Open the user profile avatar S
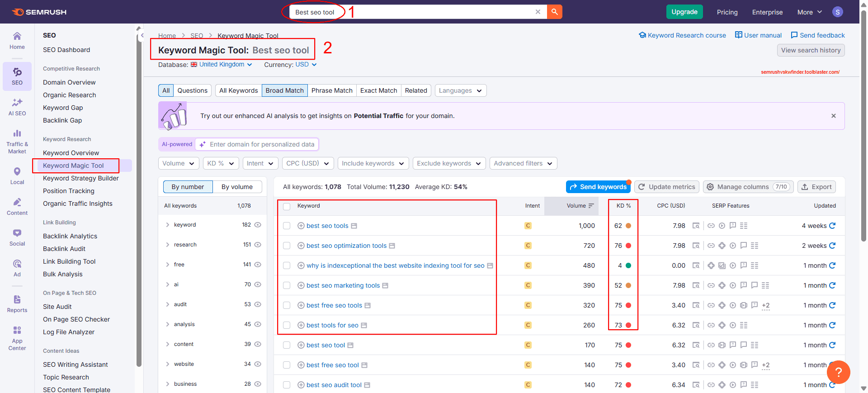Image resolution: width=868 pixels, height=393 pixels. pyautogui.click(x=837, y=12)
